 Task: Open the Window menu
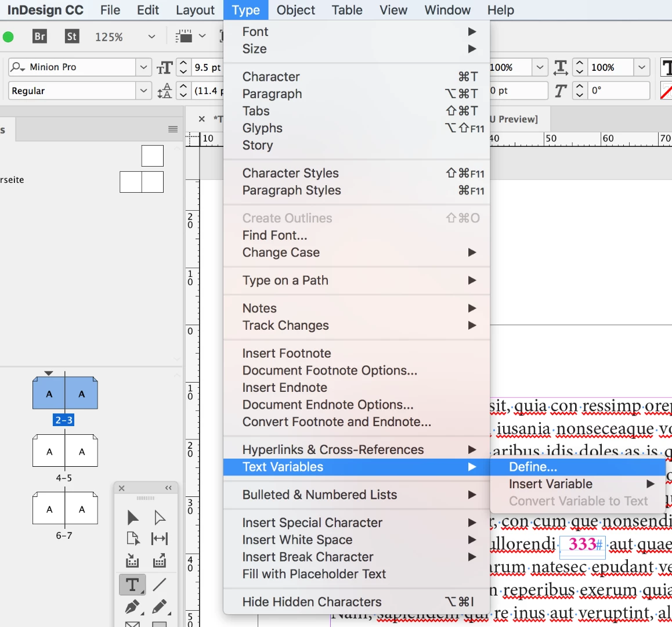(447, 10)
